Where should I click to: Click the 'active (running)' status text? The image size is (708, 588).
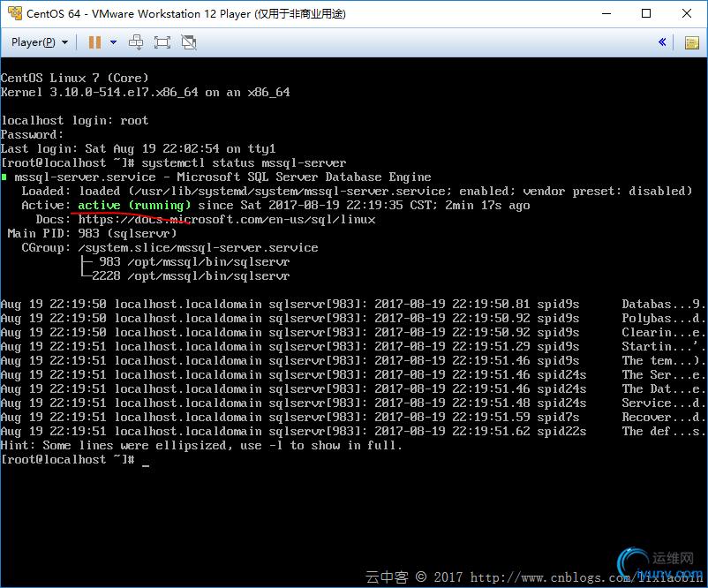point(134,205)
